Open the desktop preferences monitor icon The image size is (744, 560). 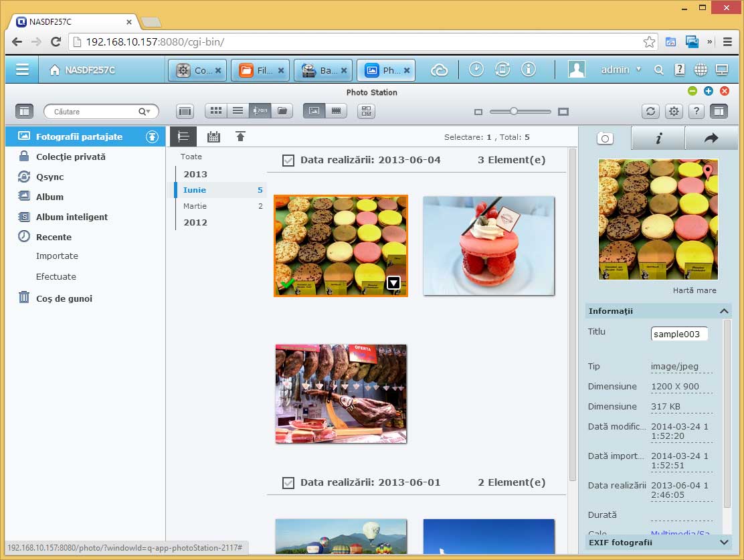click(x=722, y=70)
